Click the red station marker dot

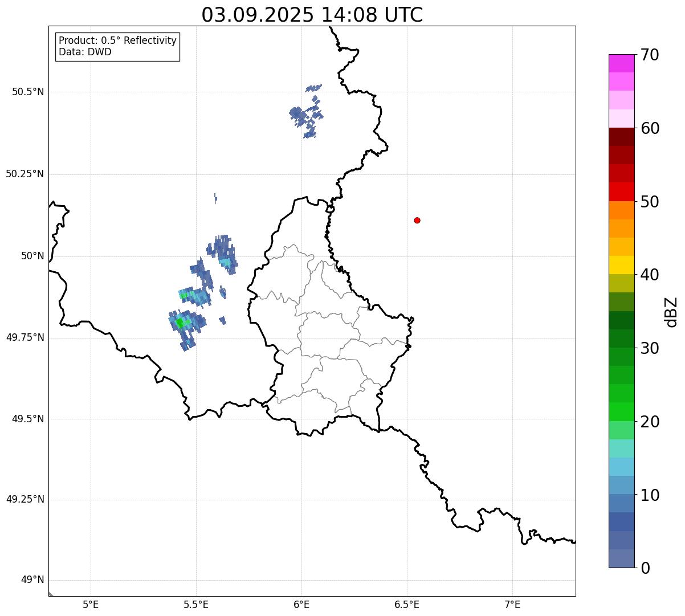click(x=417, y=220)
